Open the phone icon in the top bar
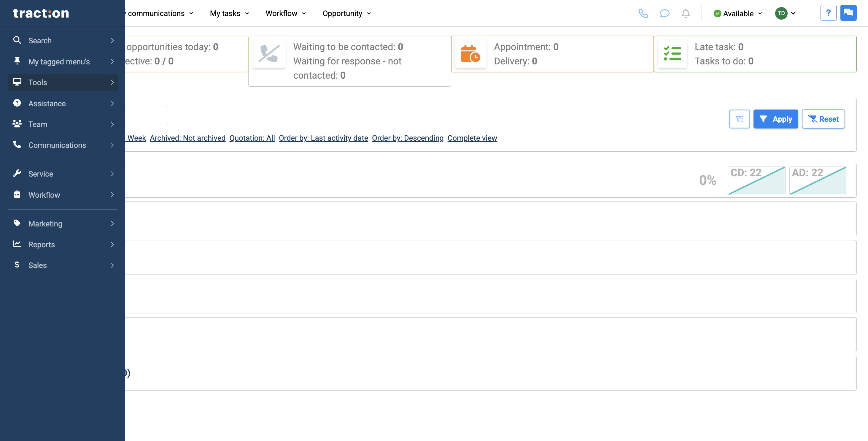The height and width of the screenshot is (441, 868). 643,13
